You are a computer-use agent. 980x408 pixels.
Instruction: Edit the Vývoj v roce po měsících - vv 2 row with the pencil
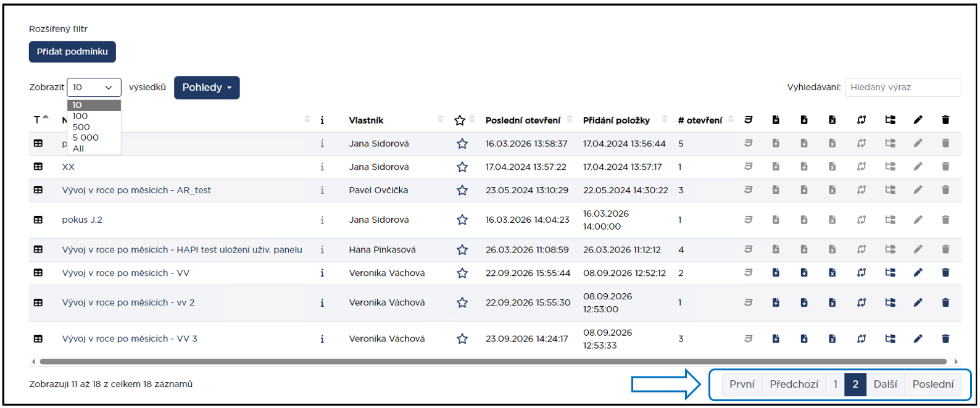click(918, 302)
